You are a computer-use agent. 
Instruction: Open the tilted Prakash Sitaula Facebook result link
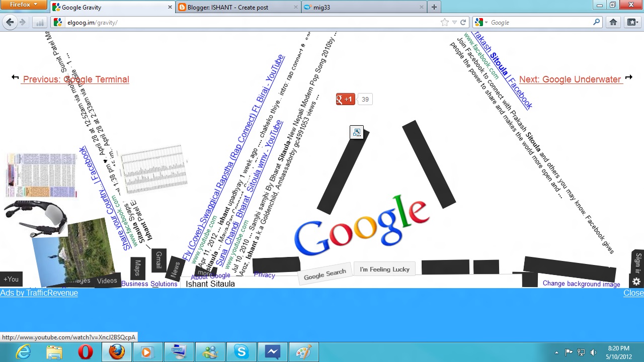pos(502,70)
